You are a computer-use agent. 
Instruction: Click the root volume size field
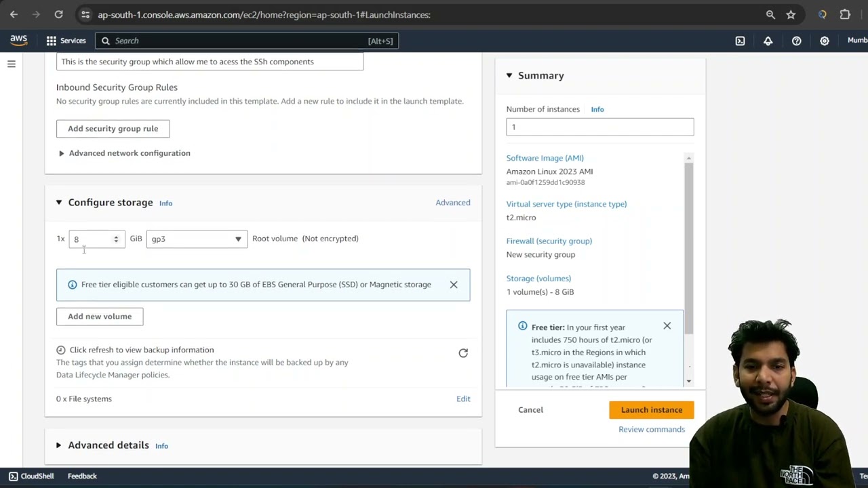[x=96, y=239]
